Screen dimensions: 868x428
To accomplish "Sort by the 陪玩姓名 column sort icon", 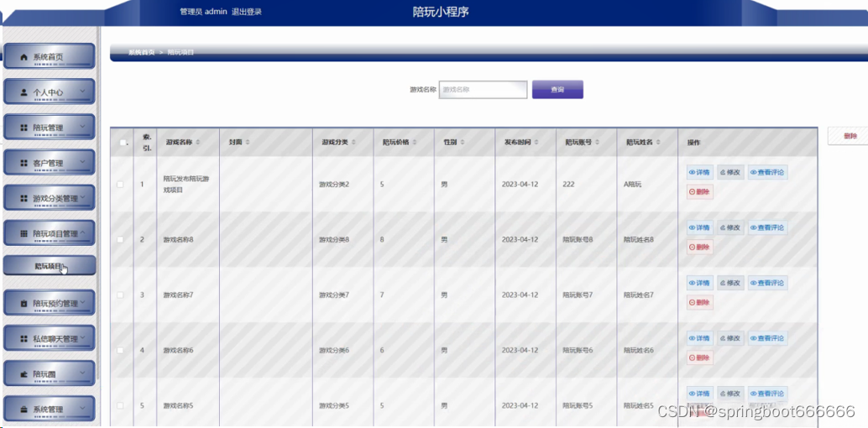I will point(658,143).
